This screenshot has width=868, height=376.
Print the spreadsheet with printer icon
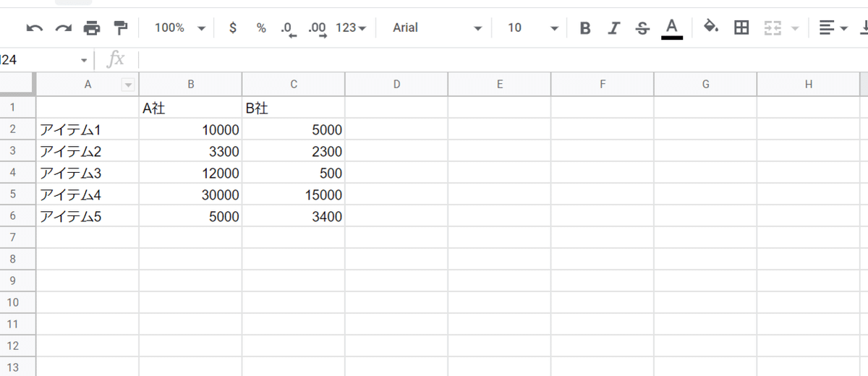[x=92, y=28]
